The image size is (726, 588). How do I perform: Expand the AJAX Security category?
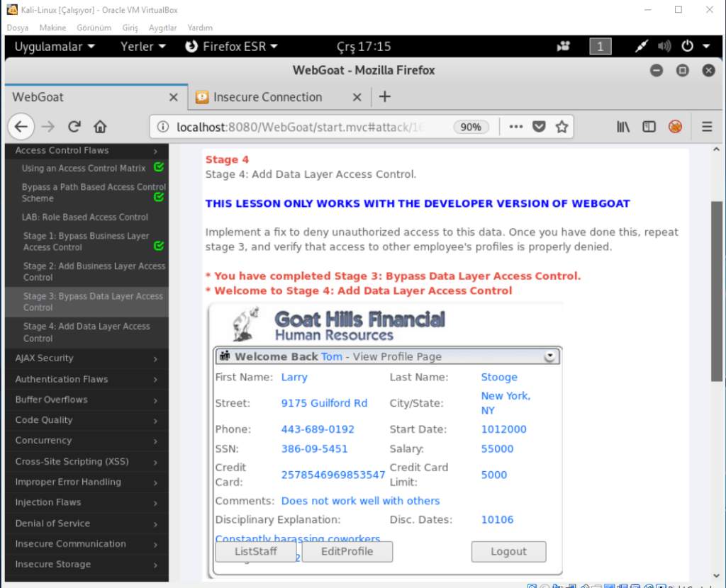pyautogui.click(x=85, y=358)
